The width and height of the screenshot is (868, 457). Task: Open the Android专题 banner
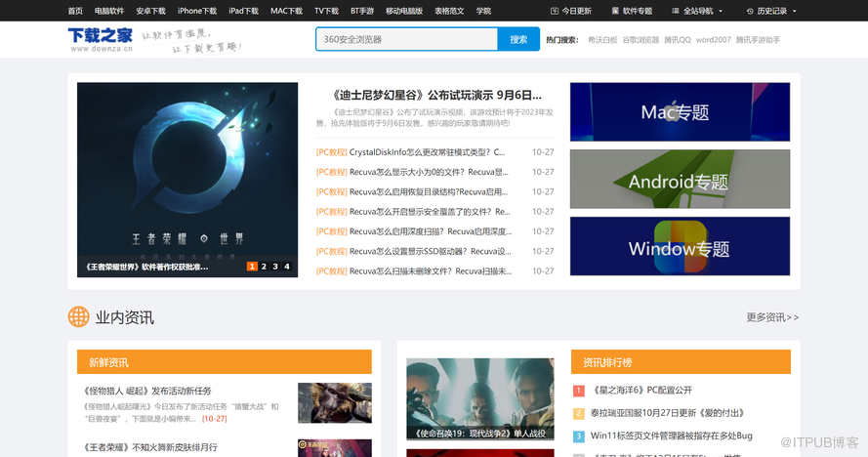click(680, 179)
